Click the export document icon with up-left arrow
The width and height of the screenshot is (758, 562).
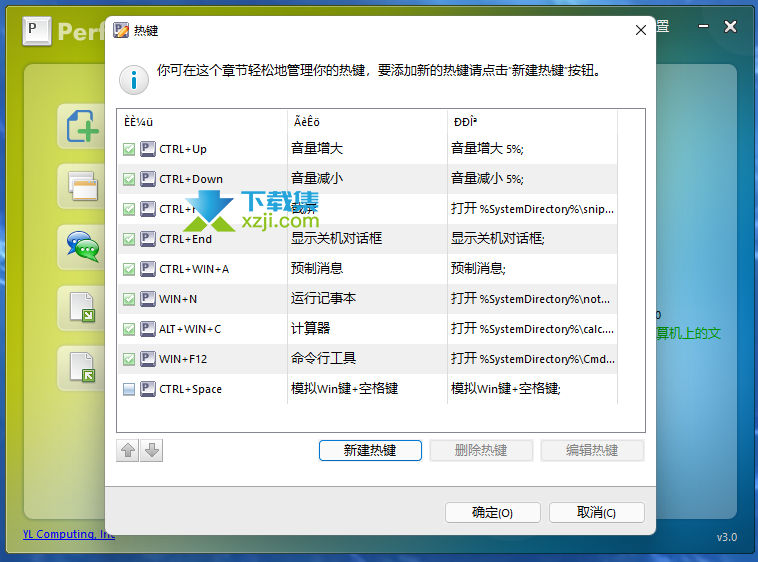(x=82, y=367)
